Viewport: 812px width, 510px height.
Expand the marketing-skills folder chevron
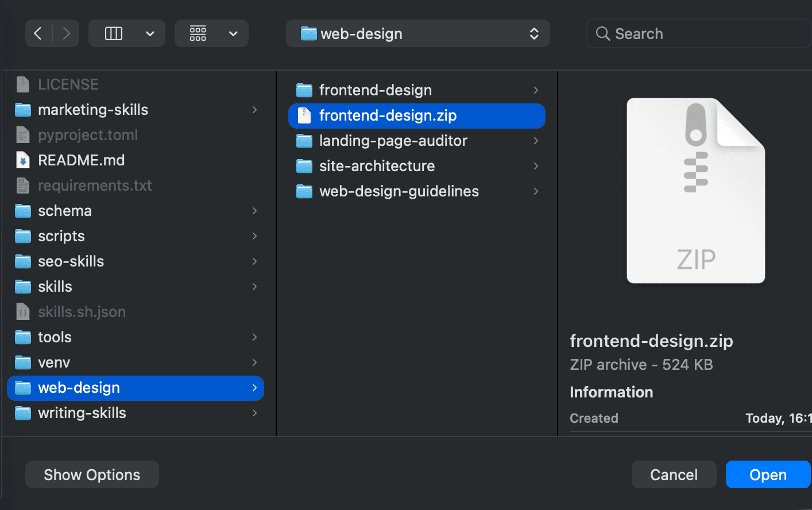pos(254,110)
